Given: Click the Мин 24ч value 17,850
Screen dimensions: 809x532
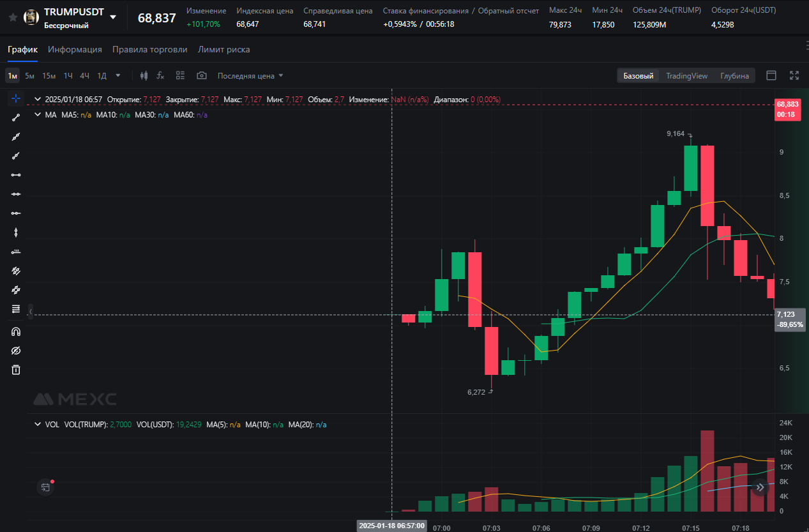Looking at the screenshot, I should coord(603,24).
